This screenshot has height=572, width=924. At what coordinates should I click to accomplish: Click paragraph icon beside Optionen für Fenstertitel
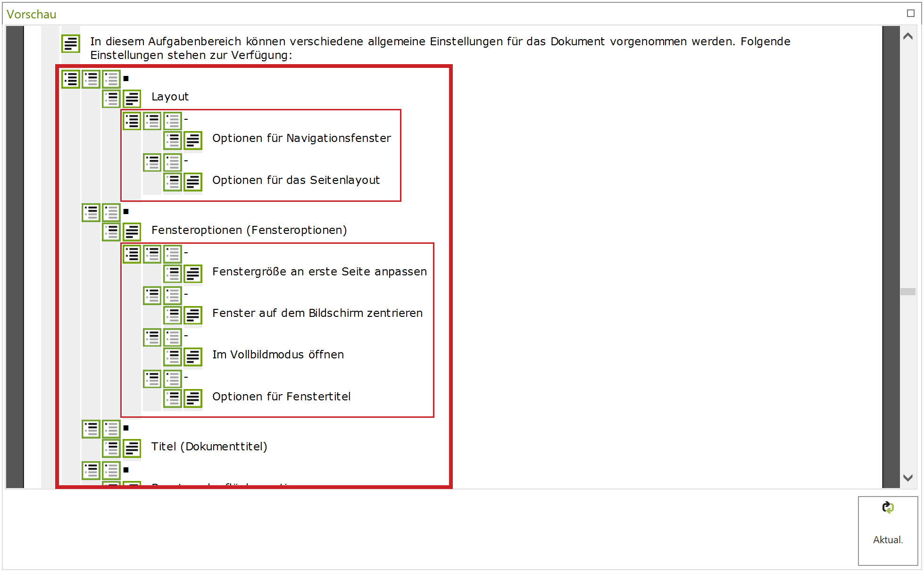[193, 398]
